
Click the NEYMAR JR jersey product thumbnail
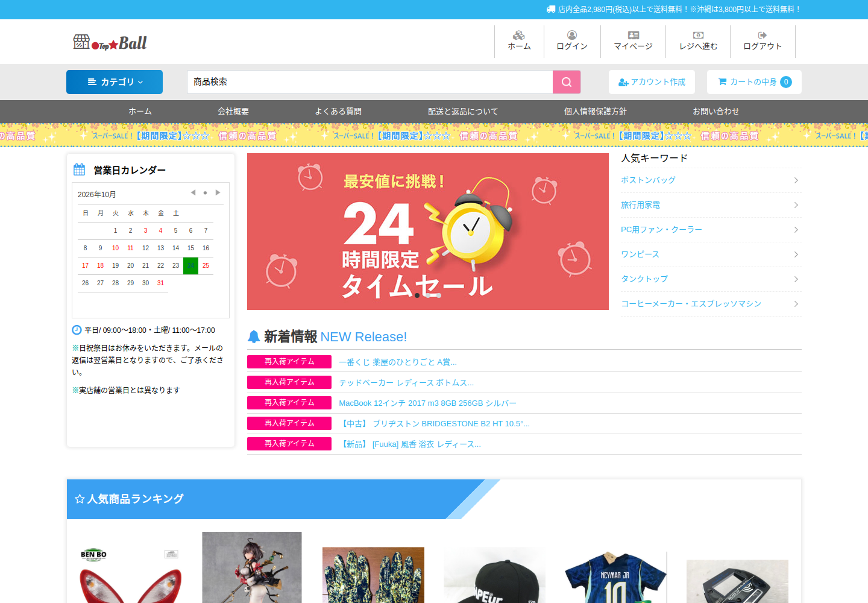pos(616,577)
